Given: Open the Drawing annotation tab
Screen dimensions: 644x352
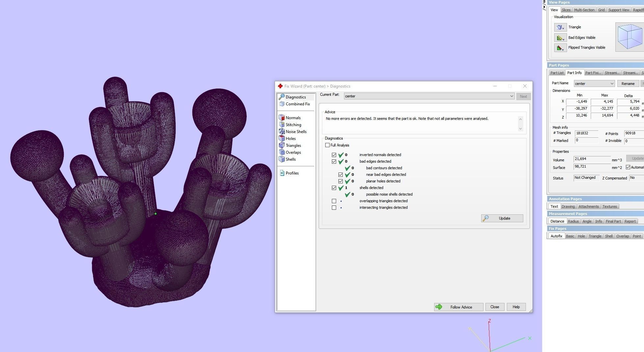Looking at the screenshot, I should 568,206.
